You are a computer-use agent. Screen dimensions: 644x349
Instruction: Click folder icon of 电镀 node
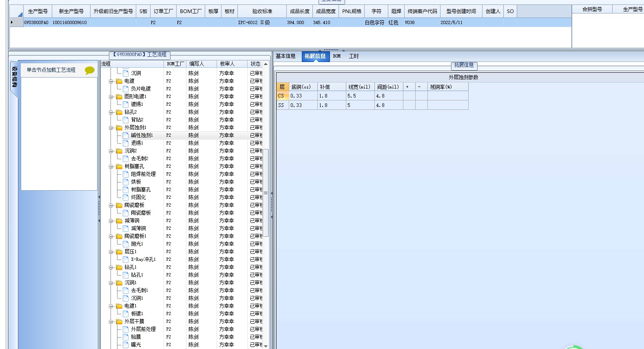119,81
